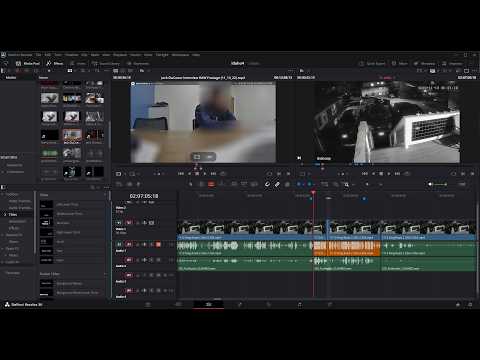Adjust the timeline toolbar volume slider
Screen dimensions: 480x360
tap(439, 184)
